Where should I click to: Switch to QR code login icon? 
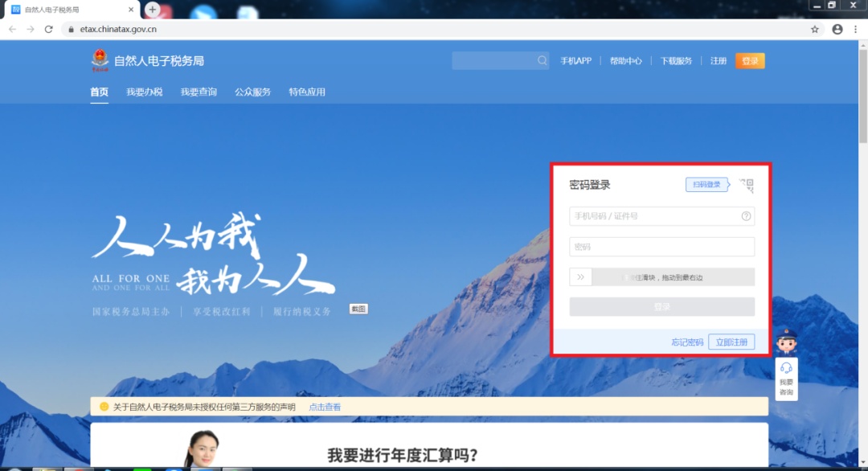point(747,186)
